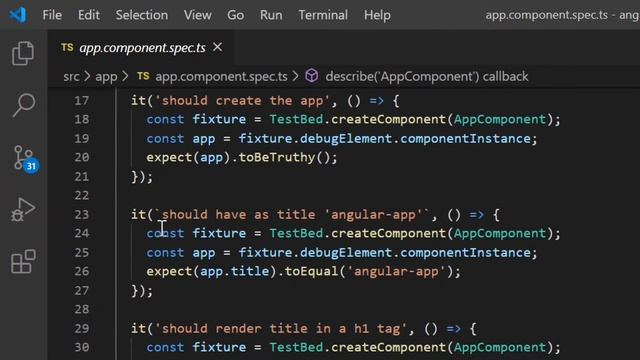Screen dimensions: 640x360
Task: Click debugElement on line 25
Action: pos(346,252)
